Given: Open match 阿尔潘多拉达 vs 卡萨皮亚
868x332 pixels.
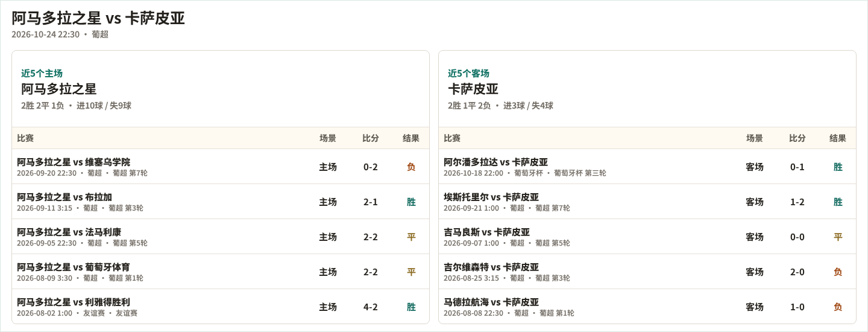Looking at the screenshot, I should coord(495,162).
